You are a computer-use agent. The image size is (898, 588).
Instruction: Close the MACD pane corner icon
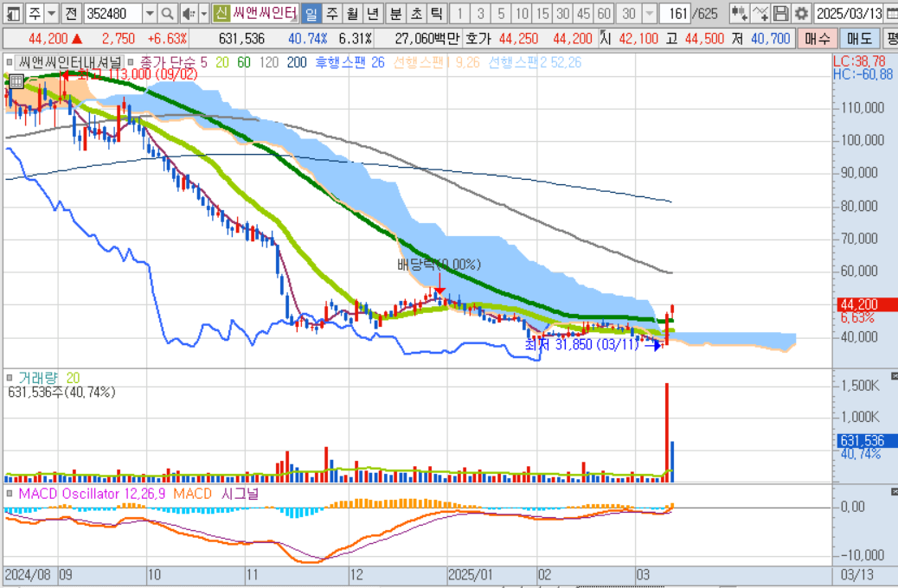pyautogui.click(x=894, y=492)
